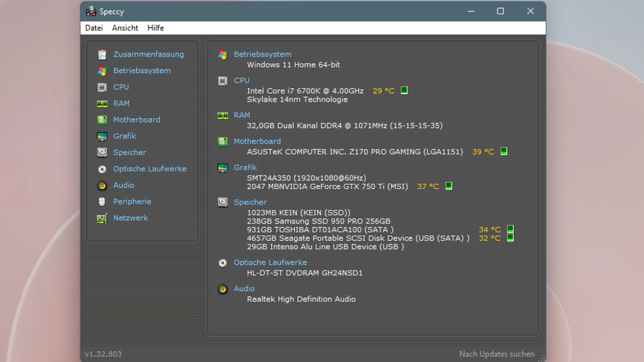Click the Peripherie mouse icon in sidebar
Screen dimensions: 644x362
[x=102, y=201]
